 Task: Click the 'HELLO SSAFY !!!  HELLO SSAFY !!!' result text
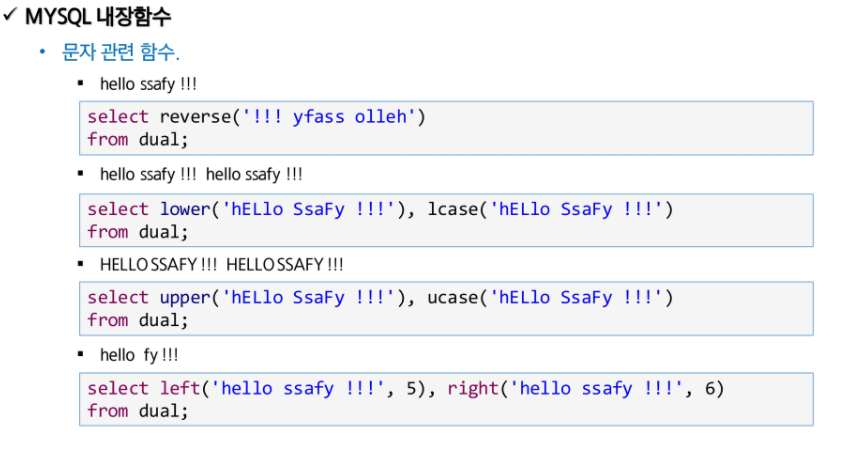coord(222,265)
